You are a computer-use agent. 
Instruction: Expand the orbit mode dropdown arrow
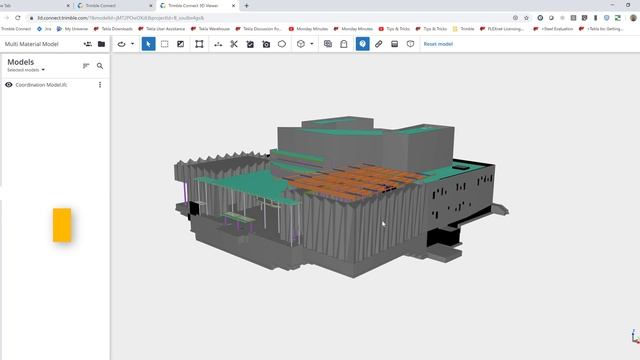(132, 44)
